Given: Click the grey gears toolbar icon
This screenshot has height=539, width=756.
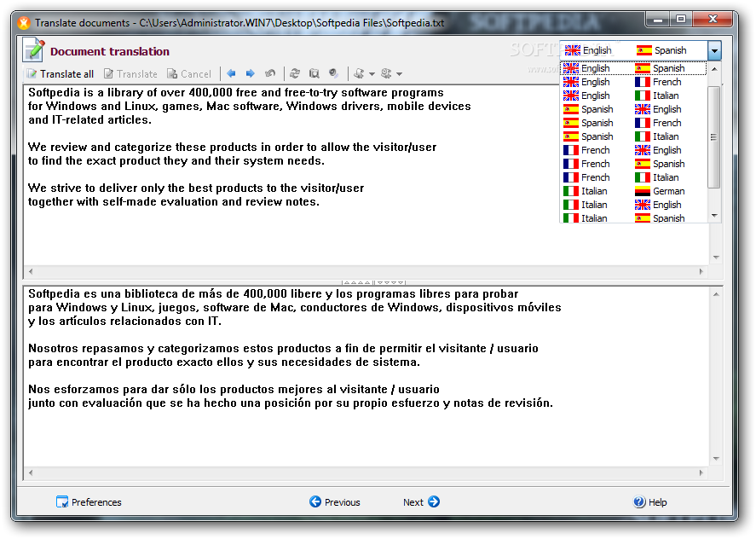Looking at the screenshot, I should (x=386, y=73).
